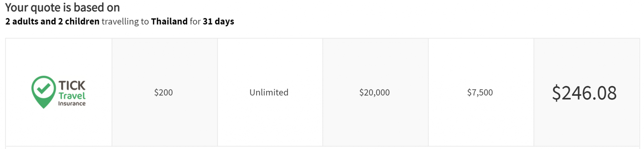Click the 'Your quote is based on' heading

tap(63, 7)
